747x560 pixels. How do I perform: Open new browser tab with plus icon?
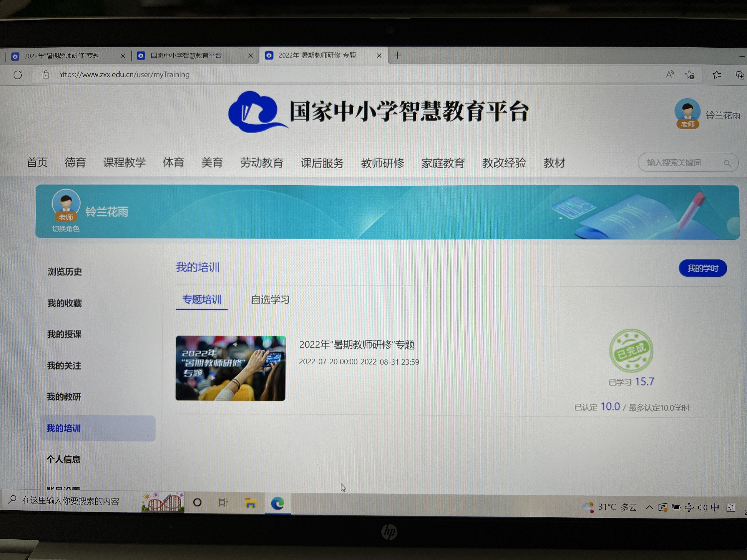tap(397, 55)
